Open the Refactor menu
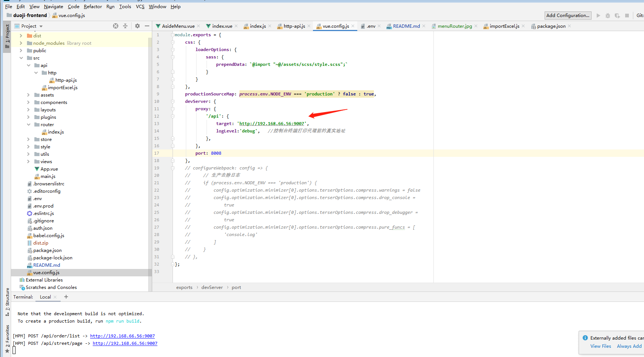The height and width of the screenshot is (357, 644). tap(93, 7)
